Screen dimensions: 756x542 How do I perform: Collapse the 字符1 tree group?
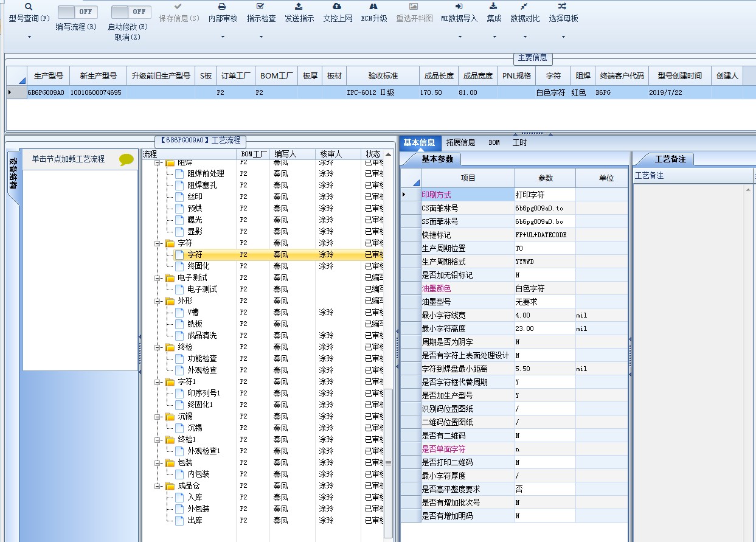pyautogui.click(x=158, y=381)
